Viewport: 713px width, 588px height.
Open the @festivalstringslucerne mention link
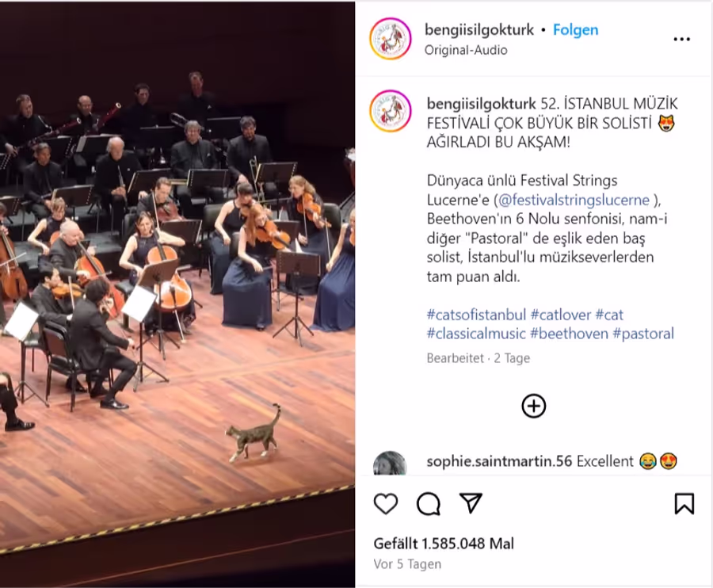pyautogui.click(x=574, y=200)
